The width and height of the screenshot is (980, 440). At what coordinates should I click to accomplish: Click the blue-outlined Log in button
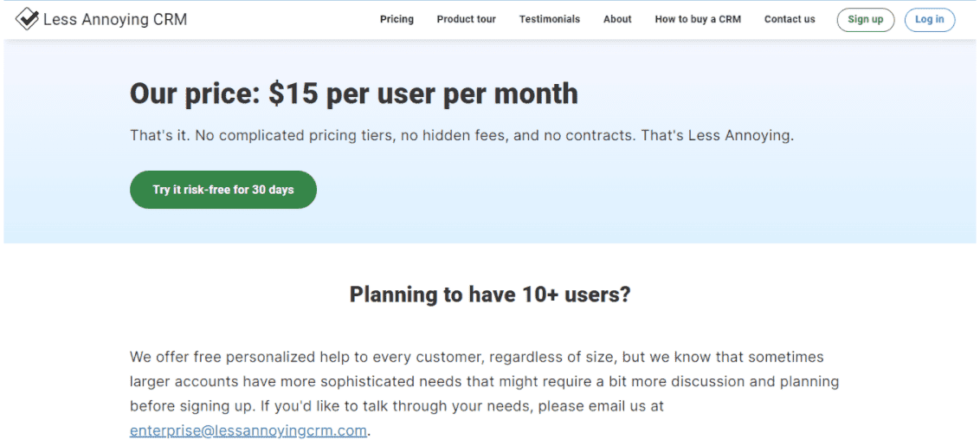point(930,19)
